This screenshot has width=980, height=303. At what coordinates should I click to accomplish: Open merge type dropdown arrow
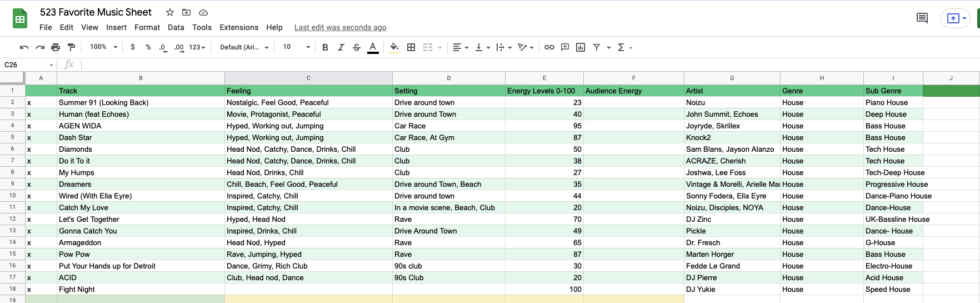coord(440,47)
